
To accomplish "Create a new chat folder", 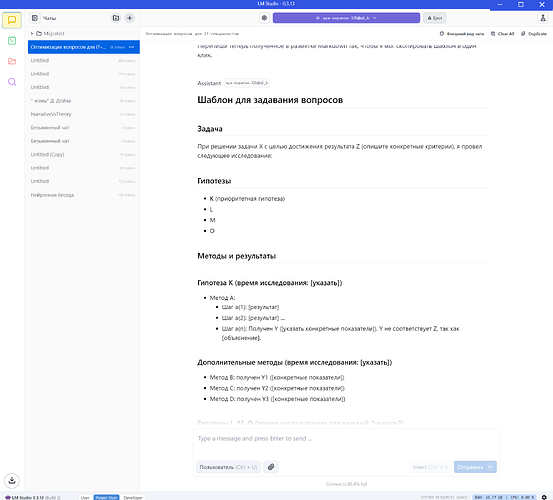I will (116, 18).
